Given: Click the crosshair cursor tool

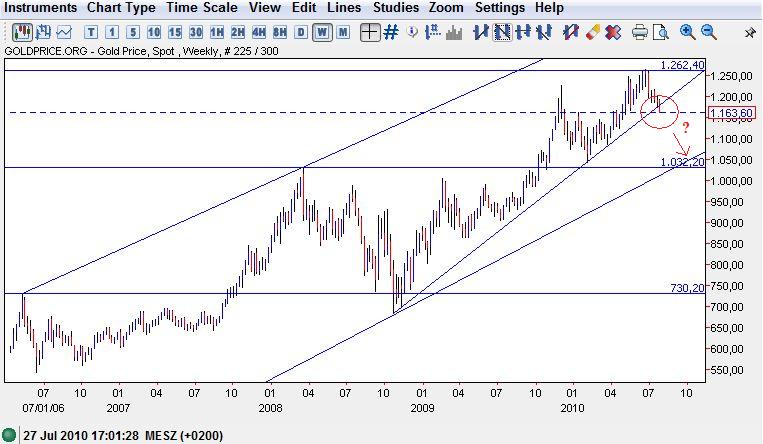Looking at the screenshot, I should coord(370,32).
